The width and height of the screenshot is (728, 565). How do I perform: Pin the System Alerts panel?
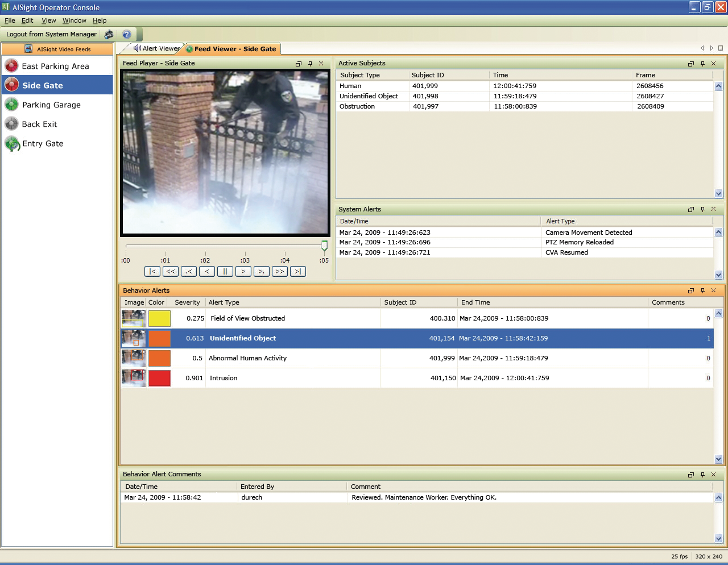[x=702, y=209]
